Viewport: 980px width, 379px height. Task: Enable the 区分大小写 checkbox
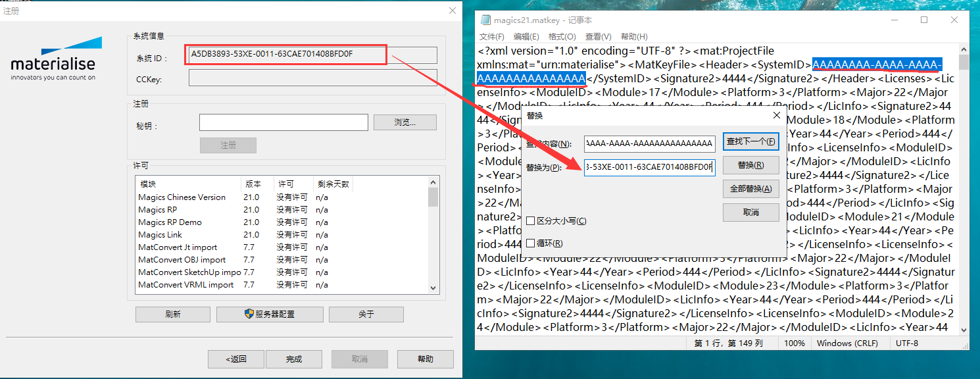click(531, 221)
